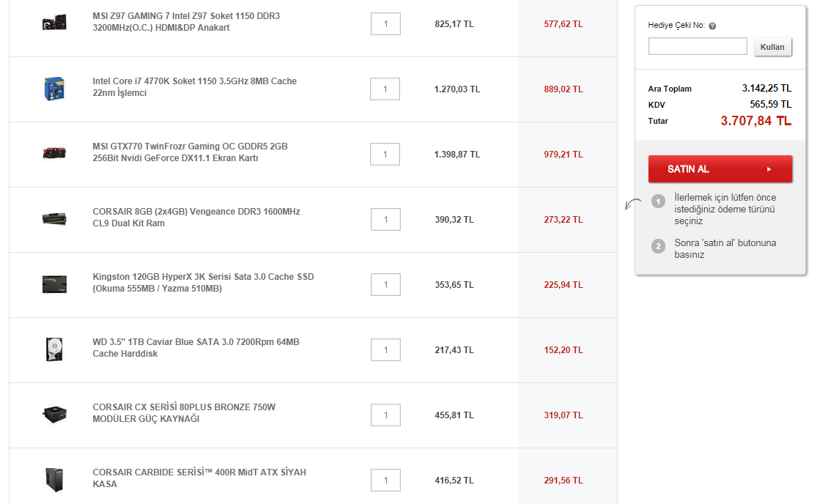Click the Corsair CX power supply image
This screenshot has width=817, height=504.
[x=54, y=414]
